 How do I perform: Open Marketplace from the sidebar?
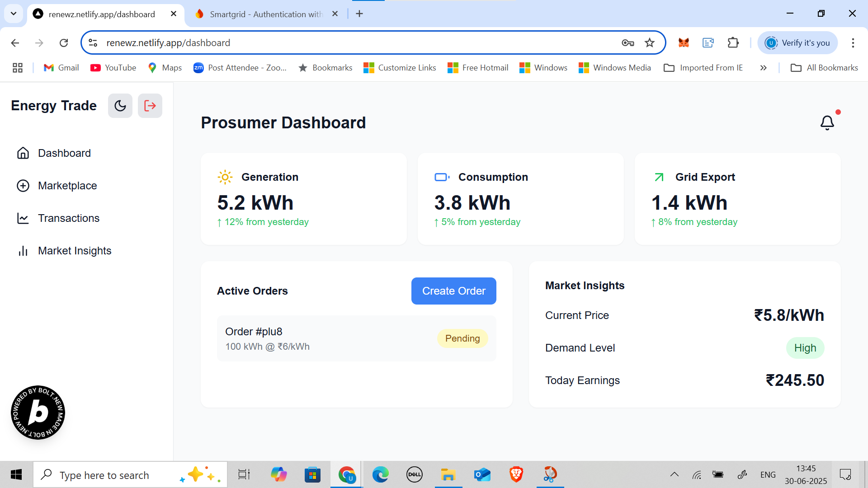coord(67,186)
